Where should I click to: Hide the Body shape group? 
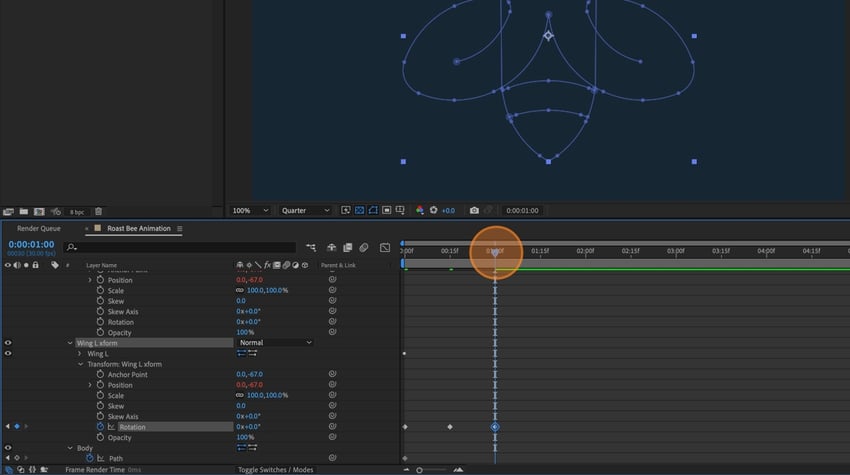point(8,447)
